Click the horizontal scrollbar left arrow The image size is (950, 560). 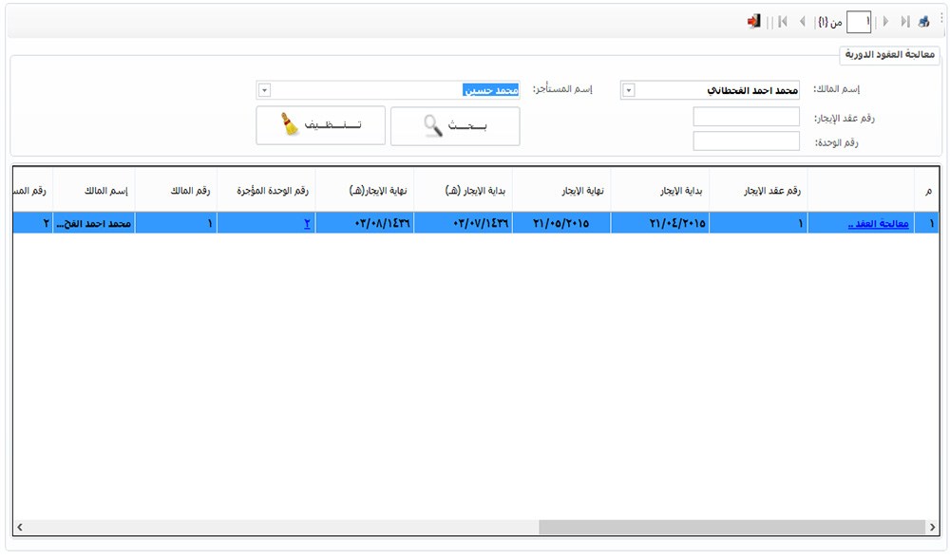point(20,527)
